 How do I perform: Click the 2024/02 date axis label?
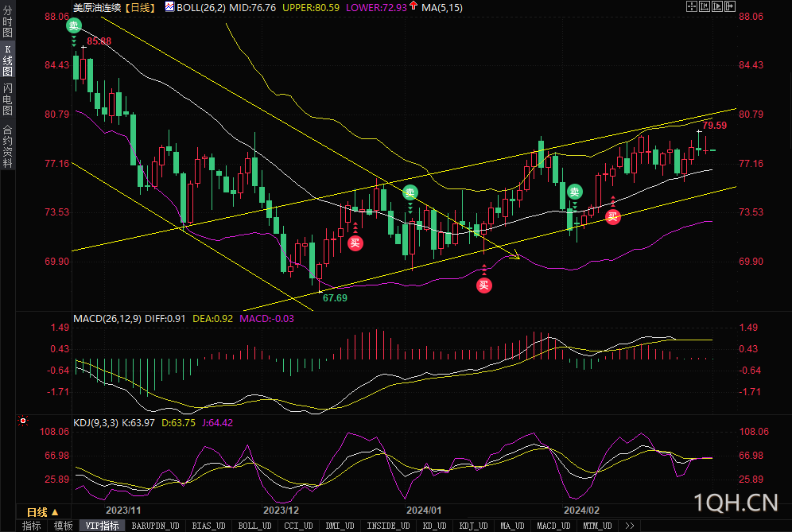tap(581, 511)
